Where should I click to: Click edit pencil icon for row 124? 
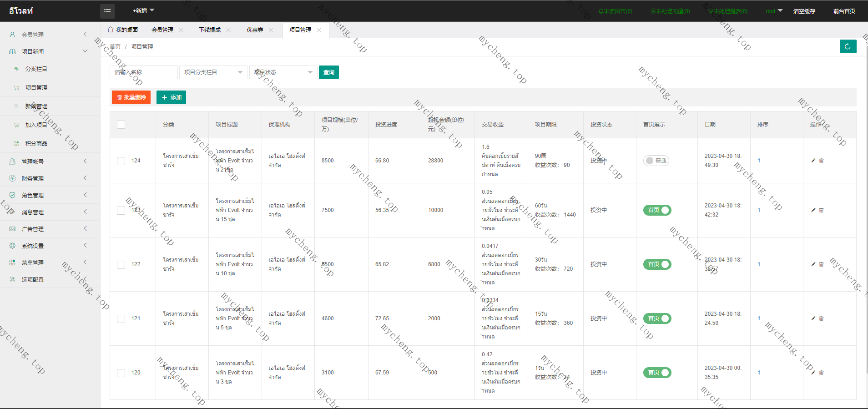(813, 161)
